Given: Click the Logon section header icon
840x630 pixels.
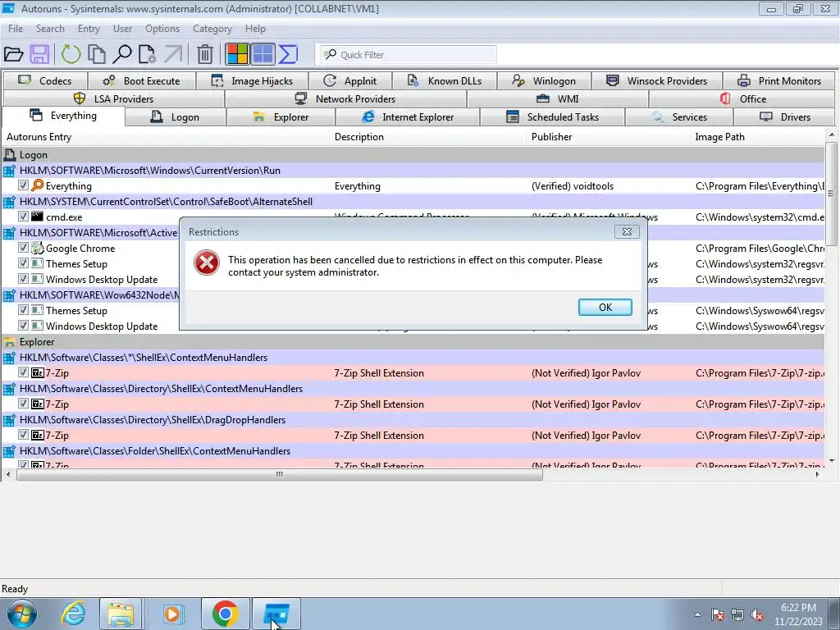Looking at the screenshot, I should 10,155.
